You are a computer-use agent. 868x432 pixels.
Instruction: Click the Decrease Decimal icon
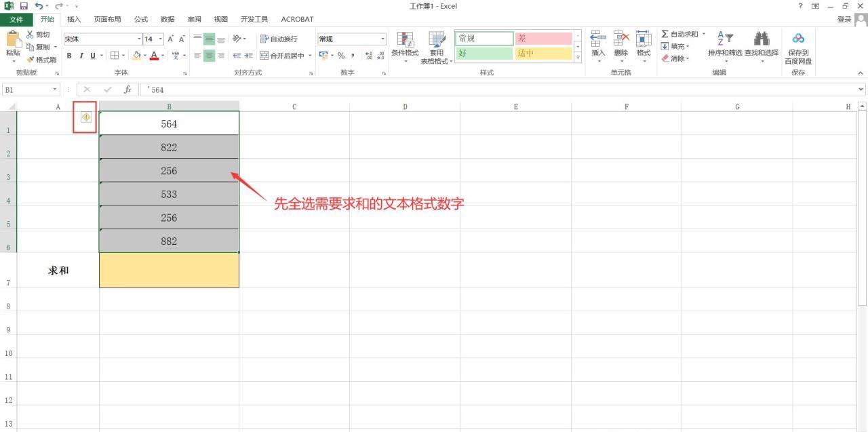click(380, 56)
